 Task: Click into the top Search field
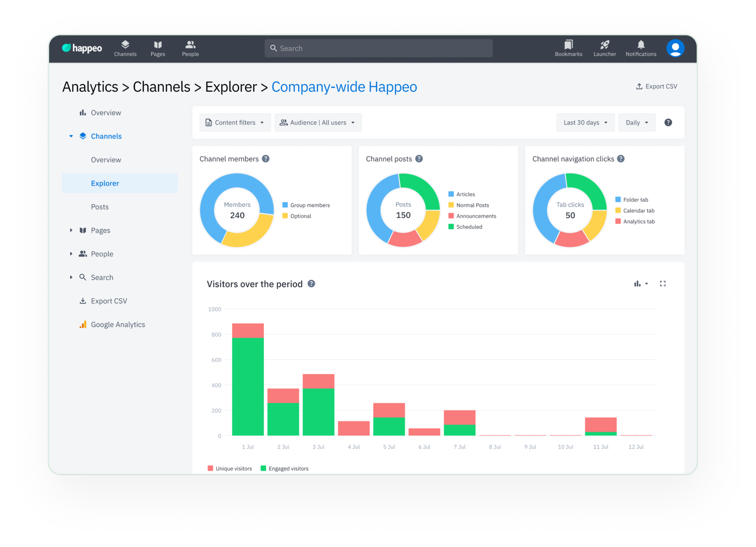coord(378,48)
